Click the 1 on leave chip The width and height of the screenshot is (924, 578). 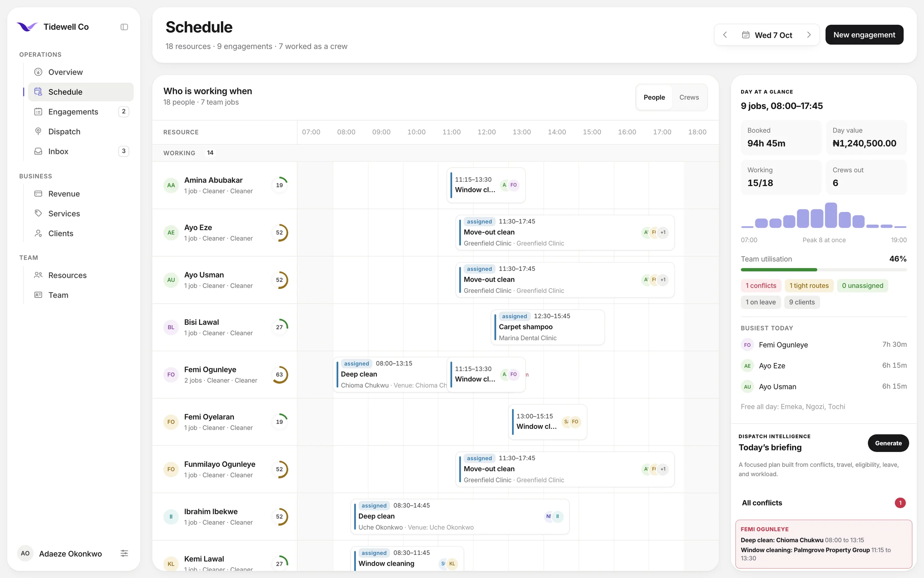(x=760, y=302)
